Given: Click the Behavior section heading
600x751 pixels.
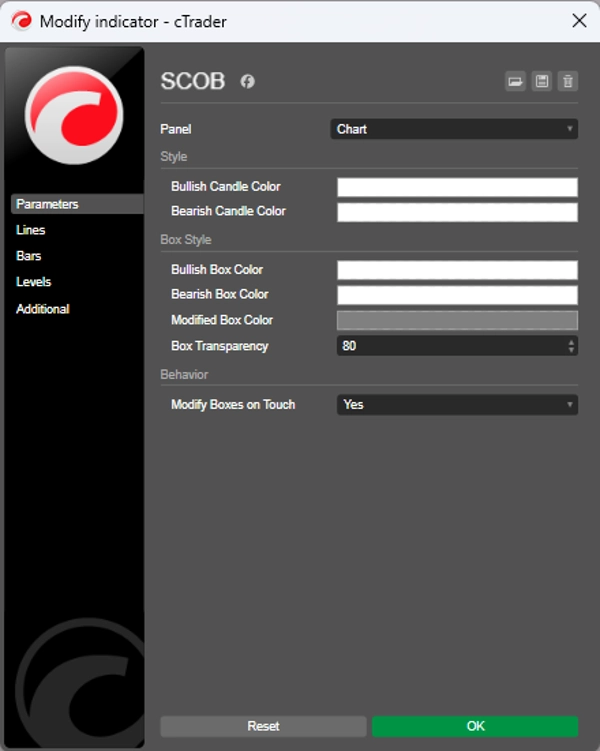Looking at the screenshot, I should (x=184, y=375).
